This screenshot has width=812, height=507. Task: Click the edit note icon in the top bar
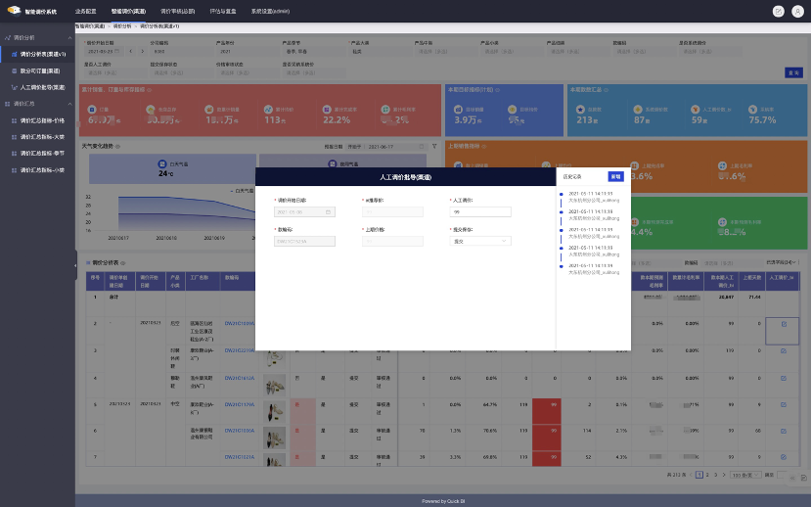[778, 11]
